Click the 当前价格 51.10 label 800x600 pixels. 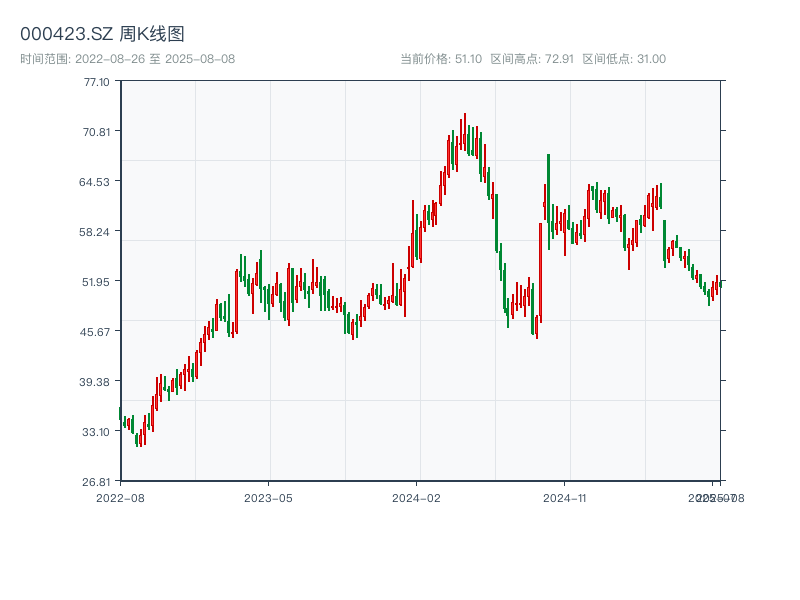(441, 59)
